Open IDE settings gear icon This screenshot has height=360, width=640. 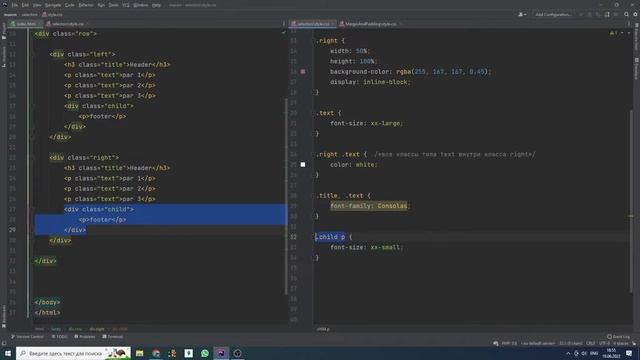click(635, 15)
